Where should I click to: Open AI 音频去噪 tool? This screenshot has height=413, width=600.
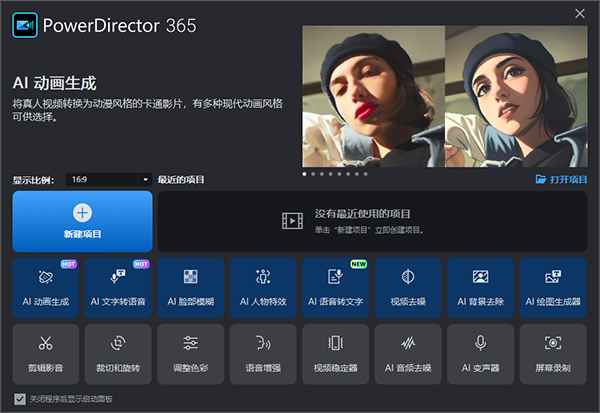[408, 354]
